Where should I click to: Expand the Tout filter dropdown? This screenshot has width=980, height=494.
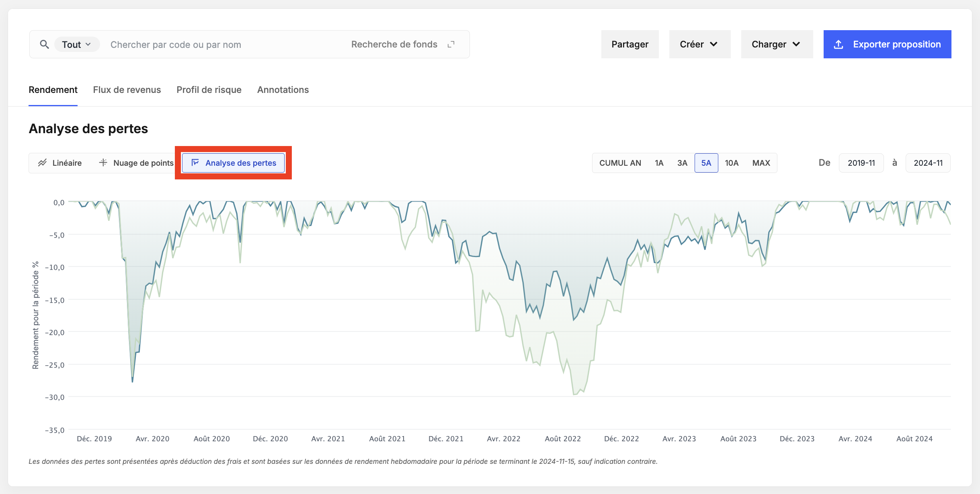tap(76, 44)
